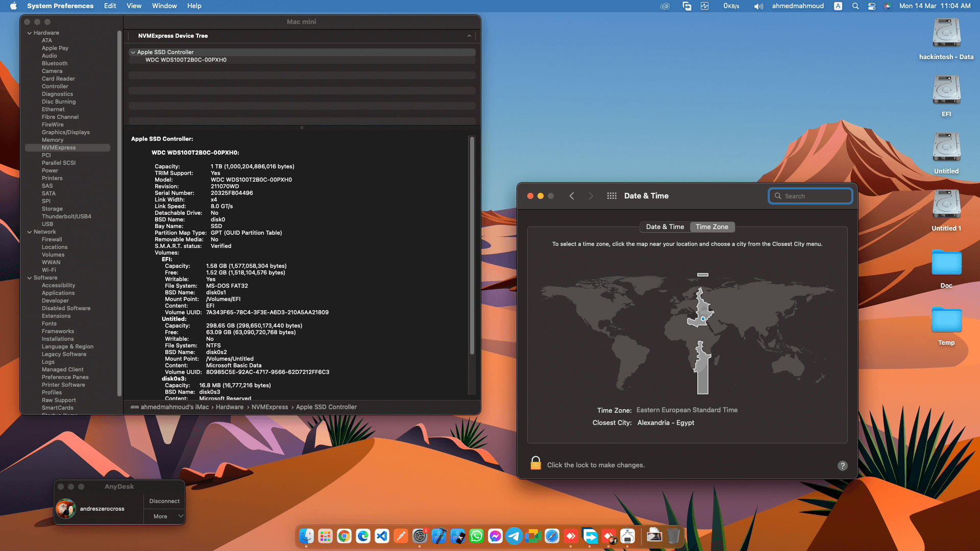This screenshot has height=551, width=980.
Task: Switch to the Time Zone tab
Action: (712, 227)
